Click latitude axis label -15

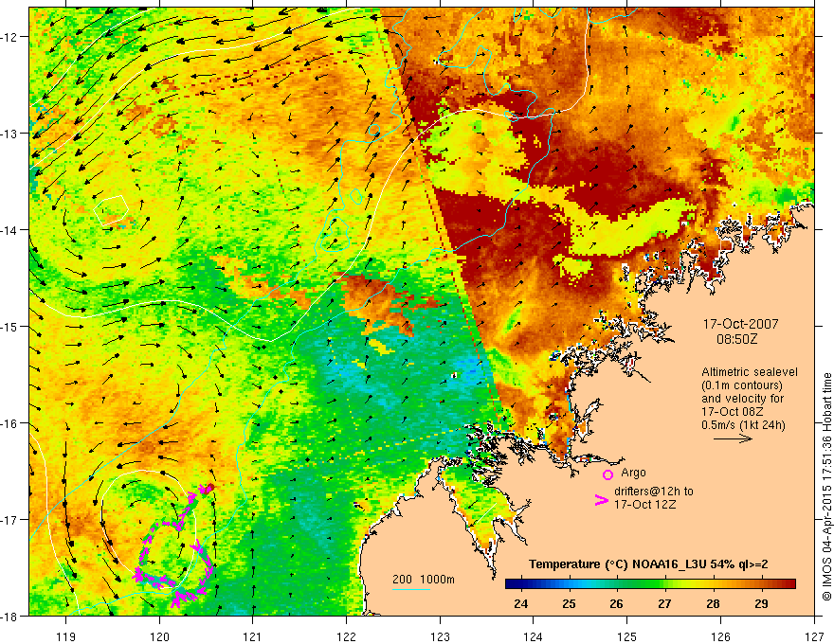coord(10,327)
